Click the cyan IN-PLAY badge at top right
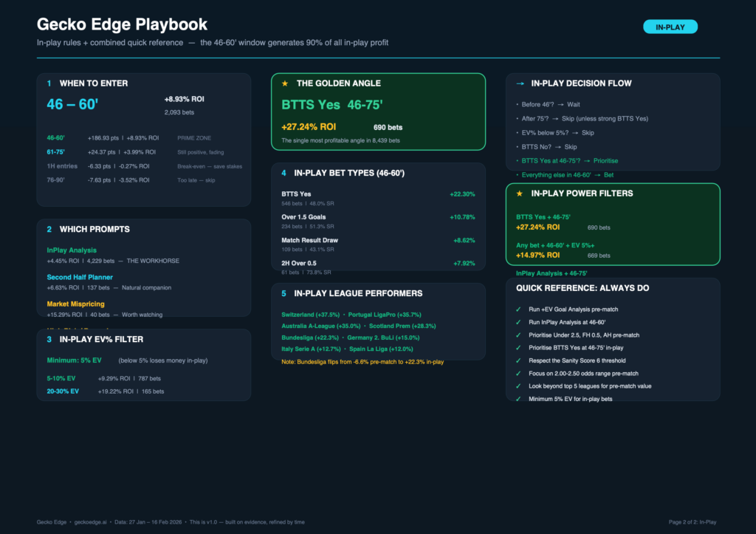This screenshot has height=534, width=756. pos(670,27)
